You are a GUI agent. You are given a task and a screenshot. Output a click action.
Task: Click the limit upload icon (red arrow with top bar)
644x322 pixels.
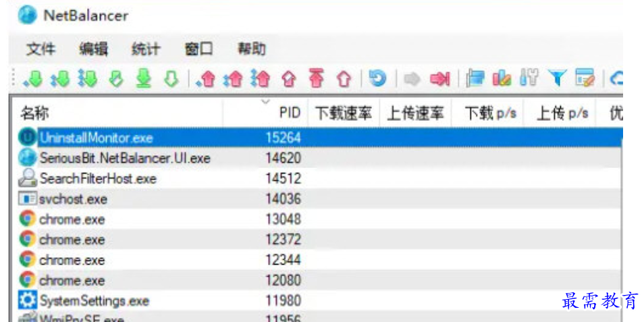click(316, 78)
